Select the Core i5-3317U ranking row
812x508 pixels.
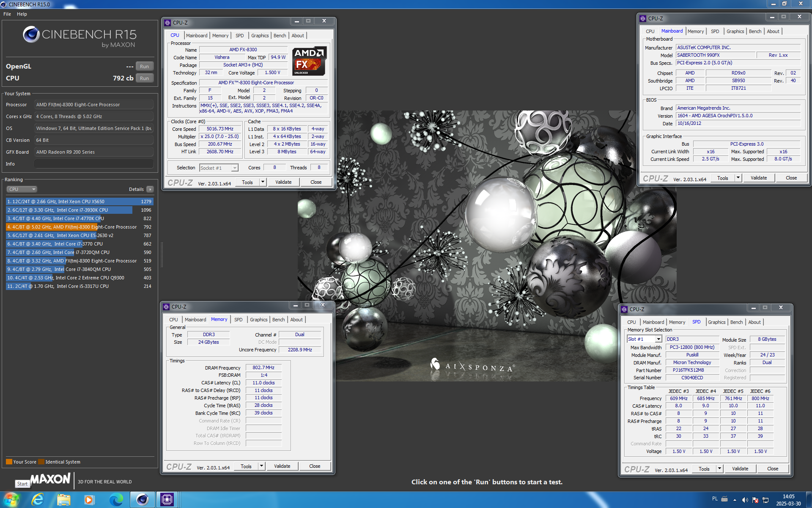80,286
